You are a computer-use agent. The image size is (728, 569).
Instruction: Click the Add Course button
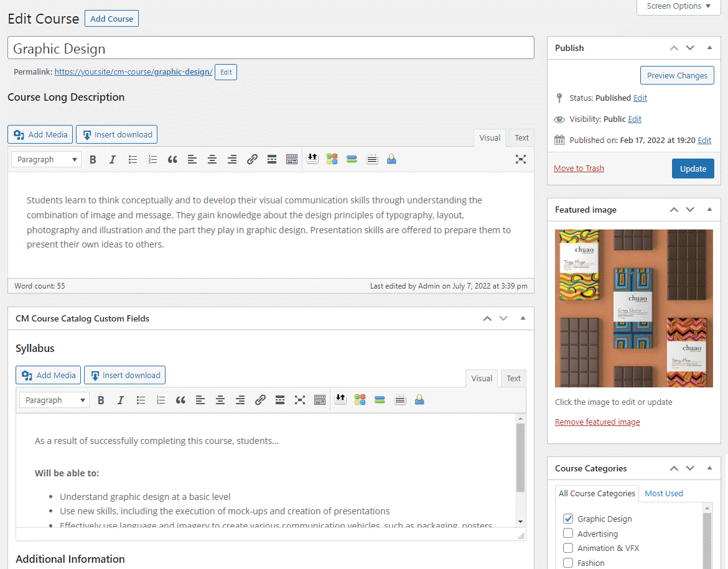pos(112,19)
